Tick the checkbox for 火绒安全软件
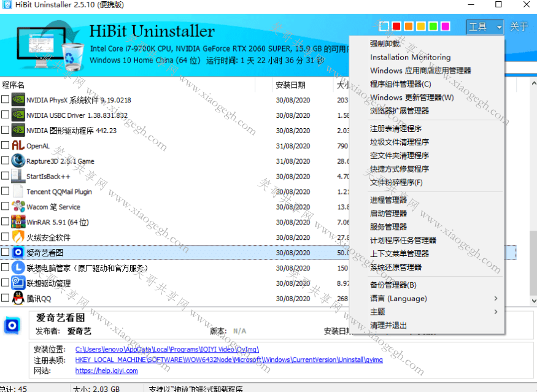Viewport: 537px width, 392px height. [5, 237]
